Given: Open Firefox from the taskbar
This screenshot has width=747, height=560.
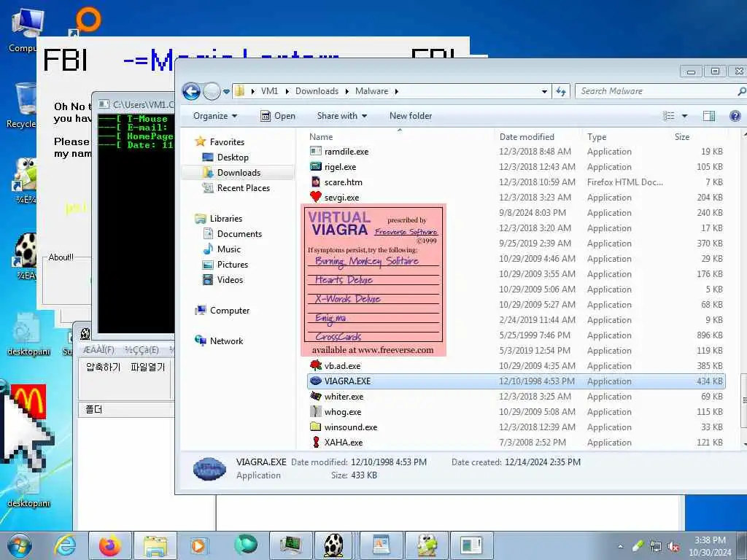Looking at the screenshot, I should pyautogui.click(x=109, y=545).
